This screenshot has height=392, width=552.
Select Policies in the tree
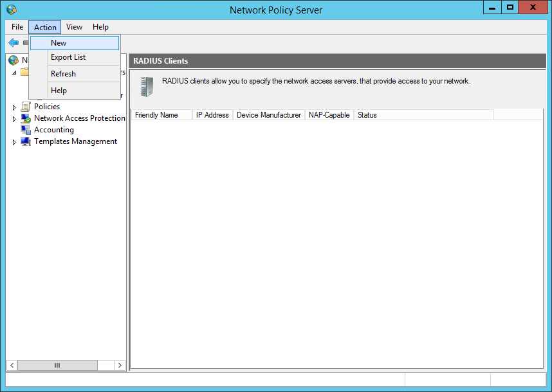(47, 107)
